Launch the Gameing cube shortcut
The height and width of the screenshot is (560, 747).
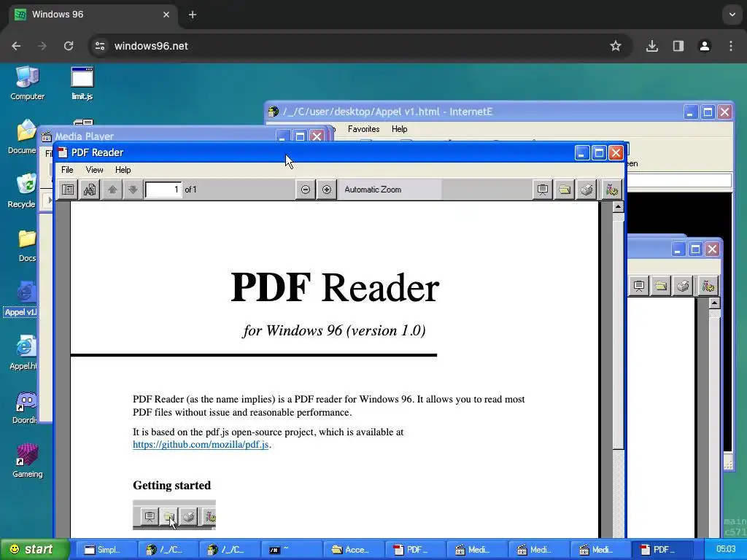click(27, 461)
